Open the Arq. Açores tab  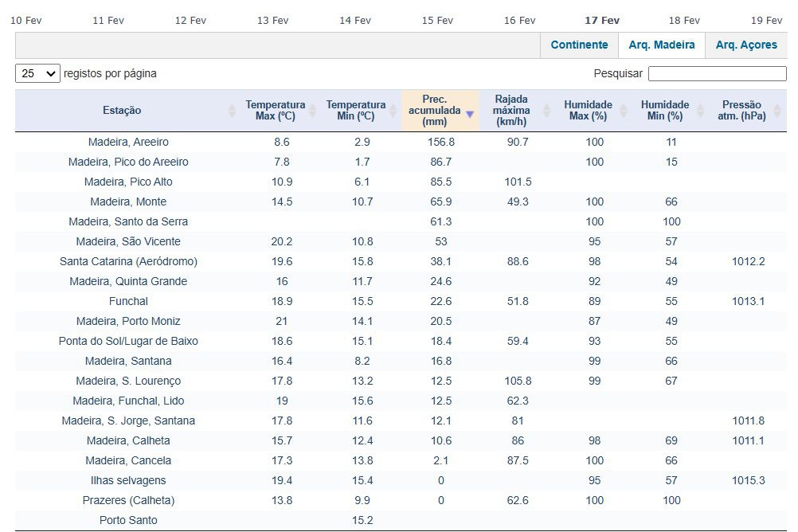pos(745,45)
